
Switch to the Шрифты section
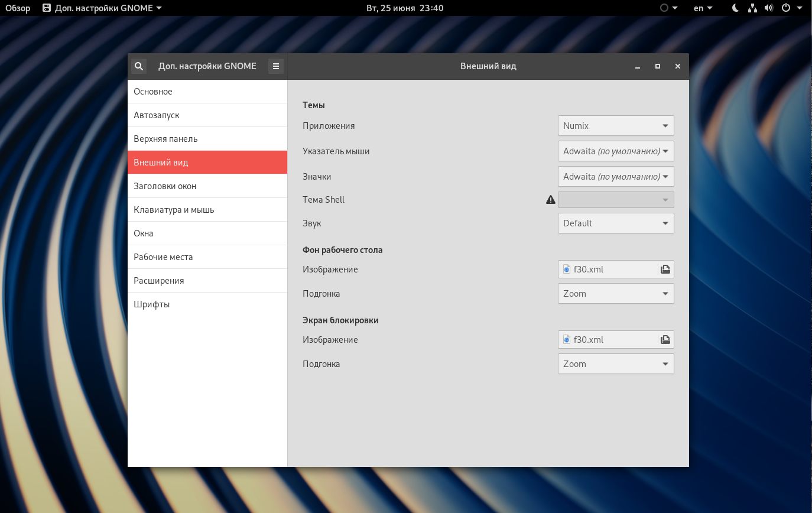(207, 304)
